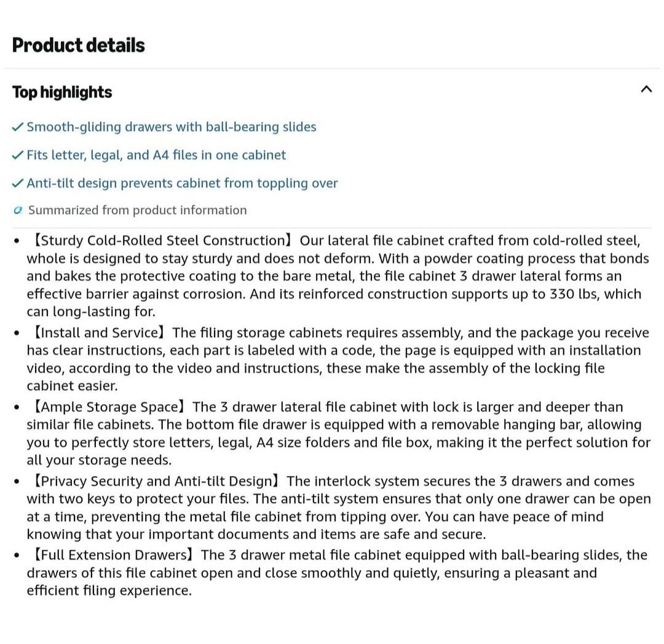Click bullet dot before Install and Service
Image resolution: width=664 pixels, height=644 pixels.
click(x=17, y=333)
